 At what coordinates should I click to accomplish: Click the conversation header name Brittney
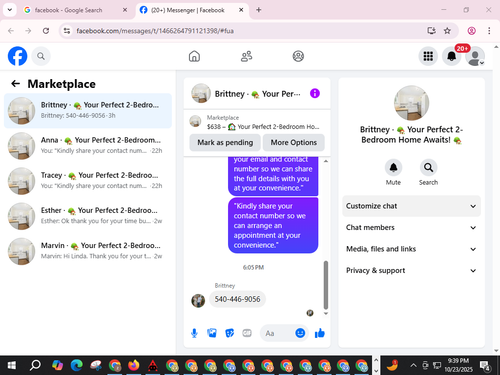click(x=257, y=94)
